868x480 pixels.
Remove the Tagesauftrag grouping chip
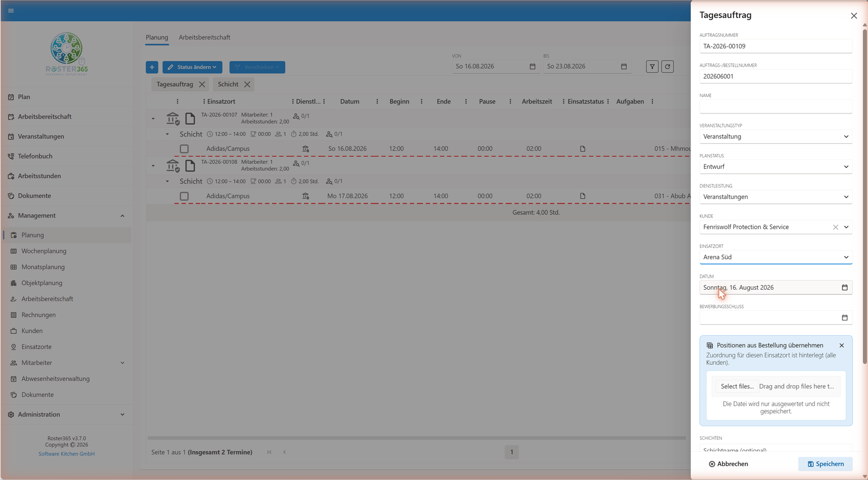click(x=202, y=85)
